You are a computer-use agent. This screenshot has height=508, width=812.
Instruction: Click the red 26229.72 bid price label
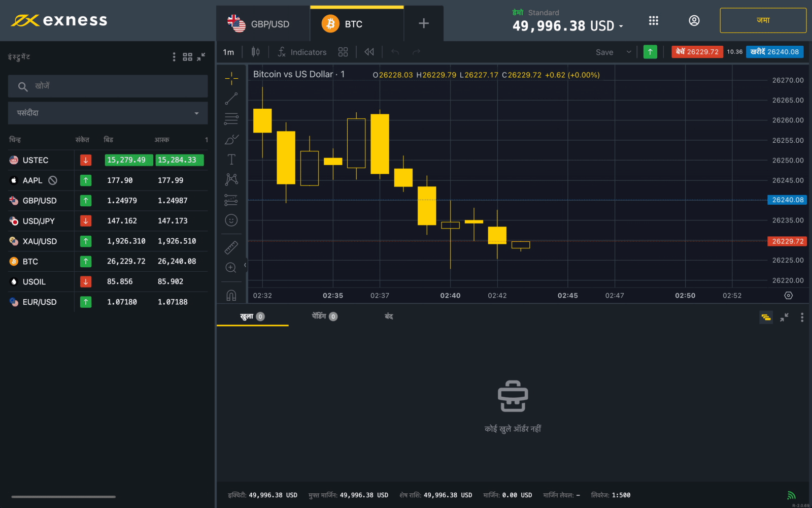pyautogui.click(x=787, y=241)
